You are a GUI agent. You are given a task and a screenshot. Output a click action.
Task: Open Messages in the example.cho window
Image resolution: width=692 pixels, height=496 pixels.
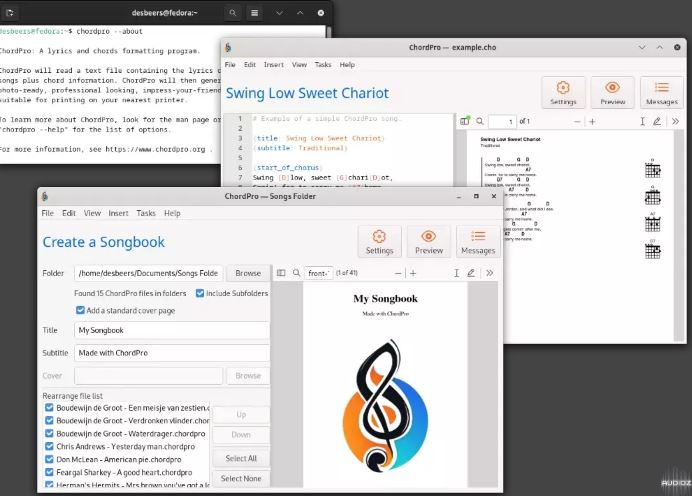tap(662, 93)
